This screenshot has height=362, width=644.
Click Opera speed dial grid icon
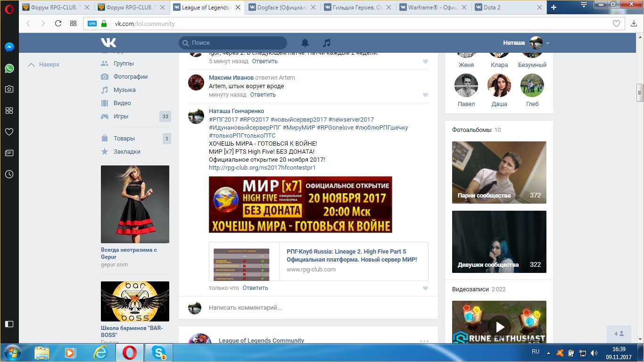(x=73, y=24)
